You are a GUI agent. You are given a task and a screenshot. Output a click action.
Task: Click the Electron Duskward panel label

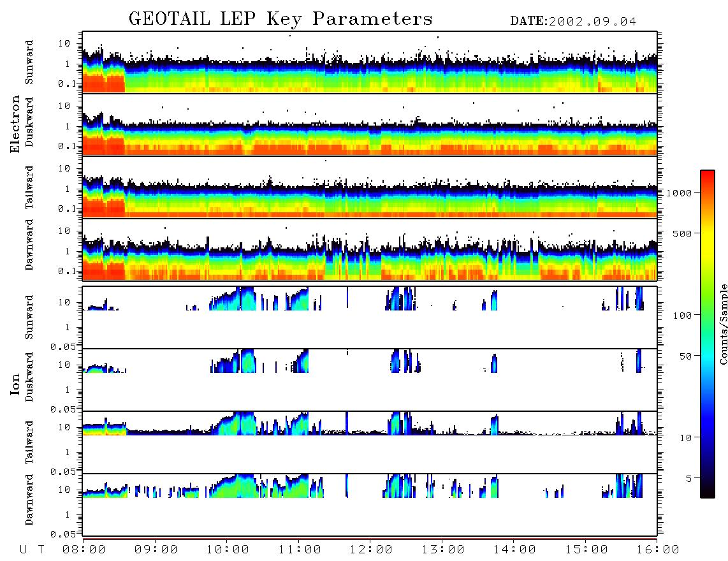[x=29, y=122]
